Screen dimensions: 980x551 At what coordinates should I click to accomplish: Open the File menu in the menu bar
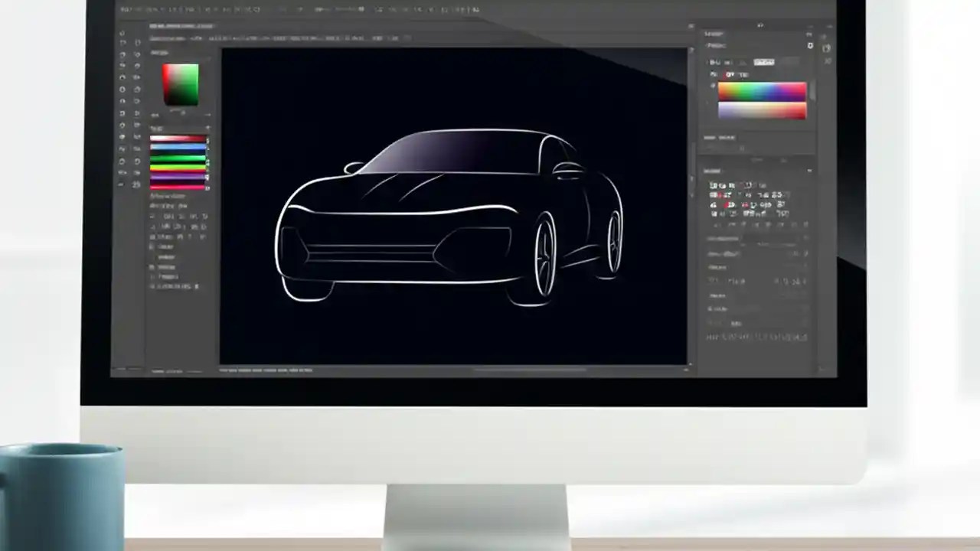pos(126,10)
